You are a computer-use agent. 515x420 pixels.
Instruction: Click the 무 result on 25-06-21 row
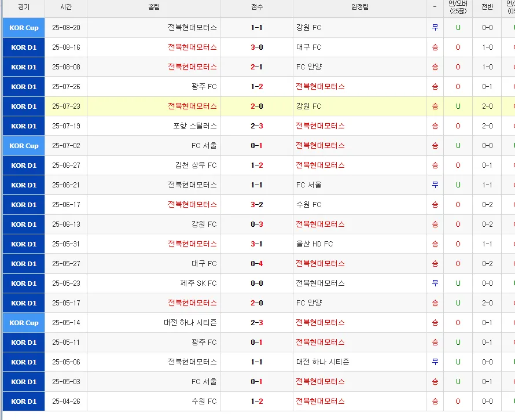click(x=435, y=185)
